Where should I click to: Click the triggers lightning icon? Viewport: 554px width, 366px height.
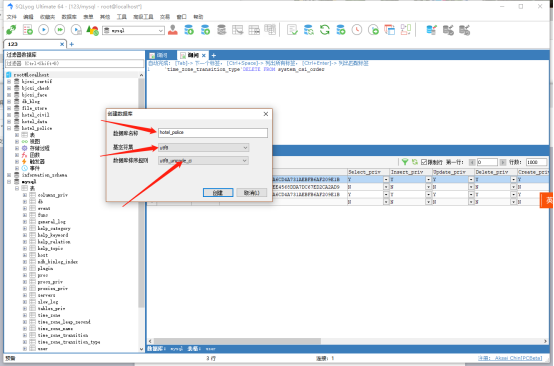[x=24, y=161]
